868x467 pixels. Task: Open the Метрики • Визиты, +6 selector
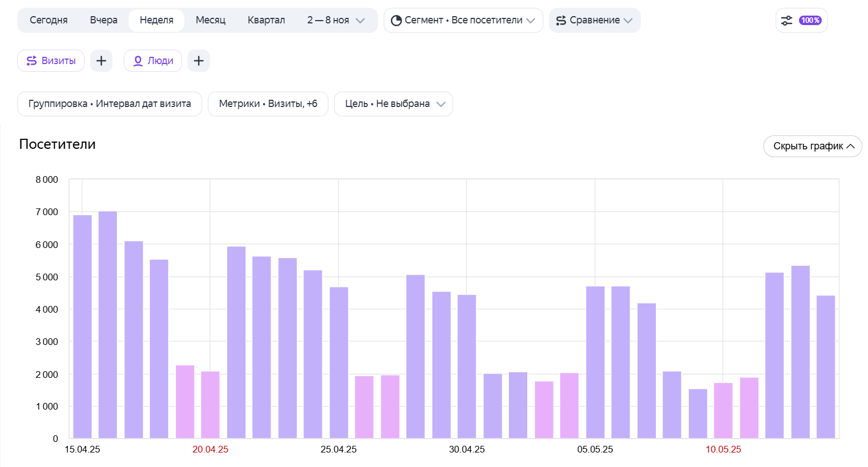click(268, 104)
